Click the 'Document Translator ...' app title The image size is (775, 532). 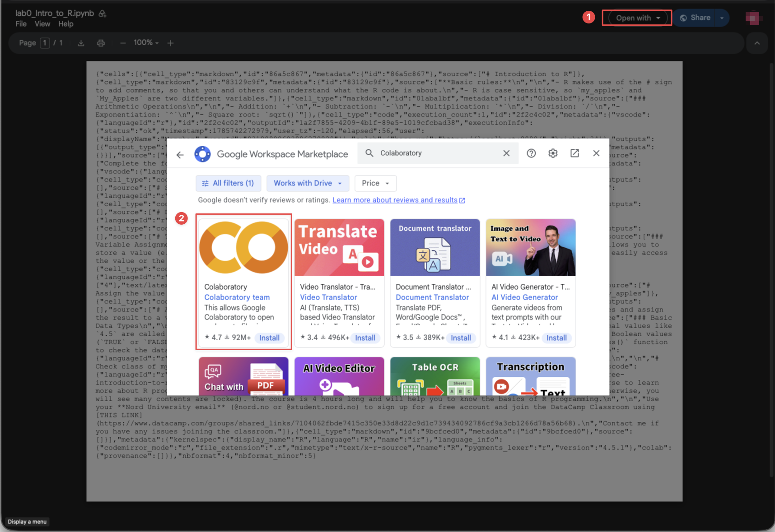pos(433,287)
